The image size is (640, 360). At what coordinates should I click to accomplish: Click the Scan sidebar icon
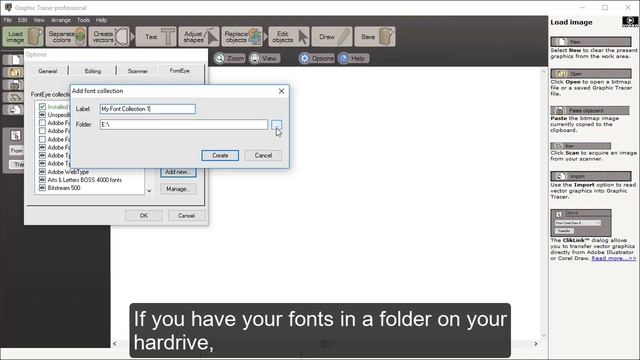[x=13, y=98]
